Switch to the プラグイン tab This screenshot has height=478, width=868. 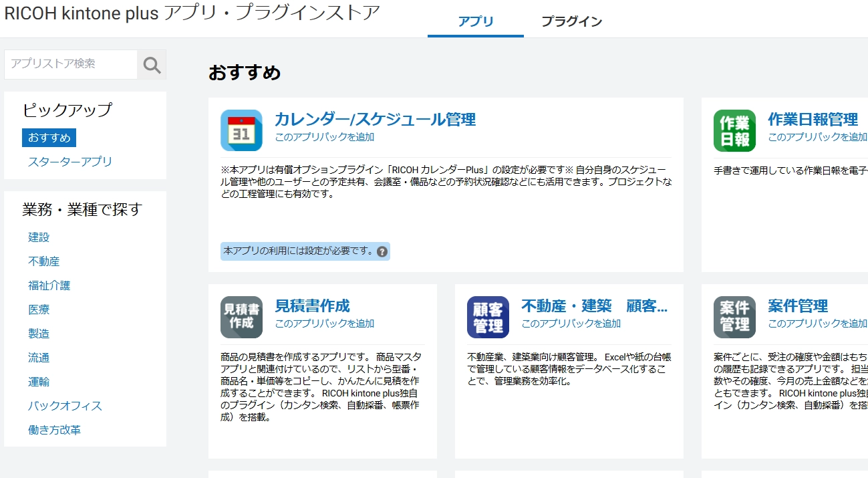(x=571, y=21)
